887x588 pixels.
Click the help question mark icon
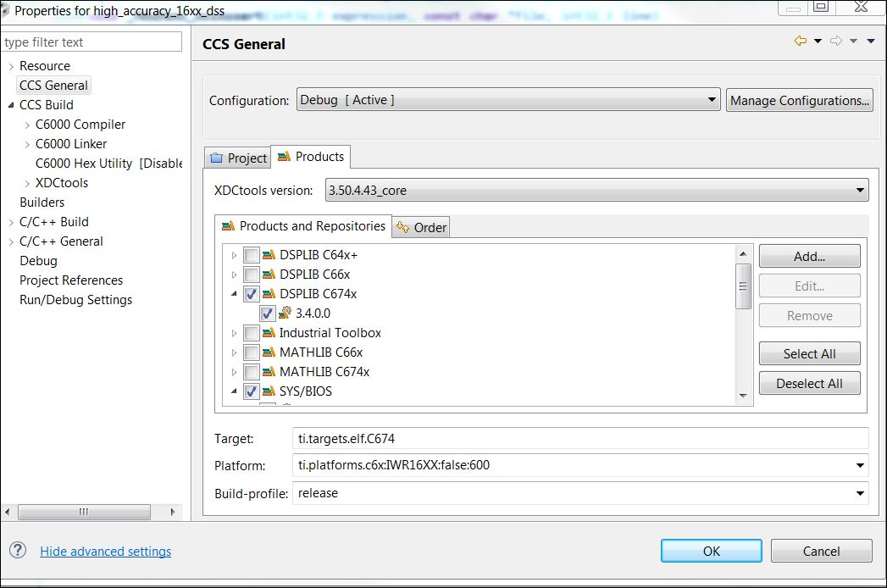(x=18, y=551)
